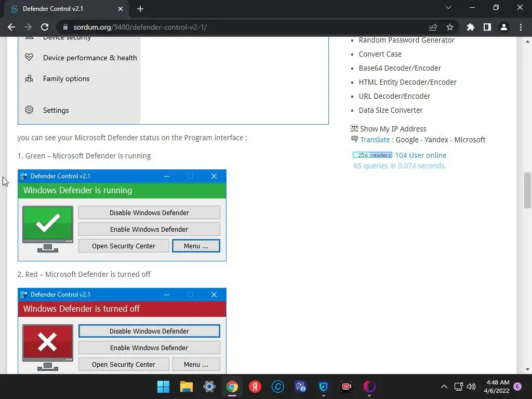
Task: Click Show My IP Address
Action: click(393, 129)
